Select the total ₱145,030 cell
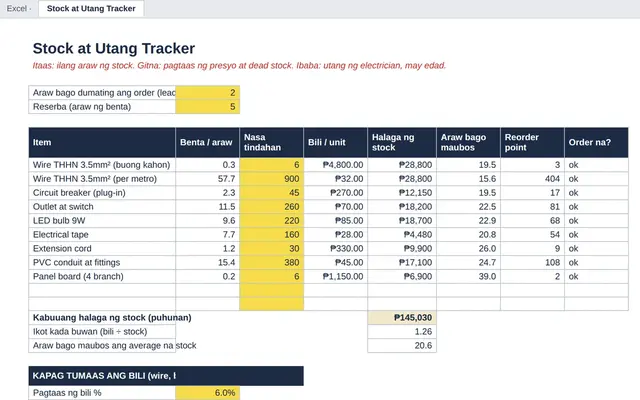640x400 pixels. pos(402,318)
